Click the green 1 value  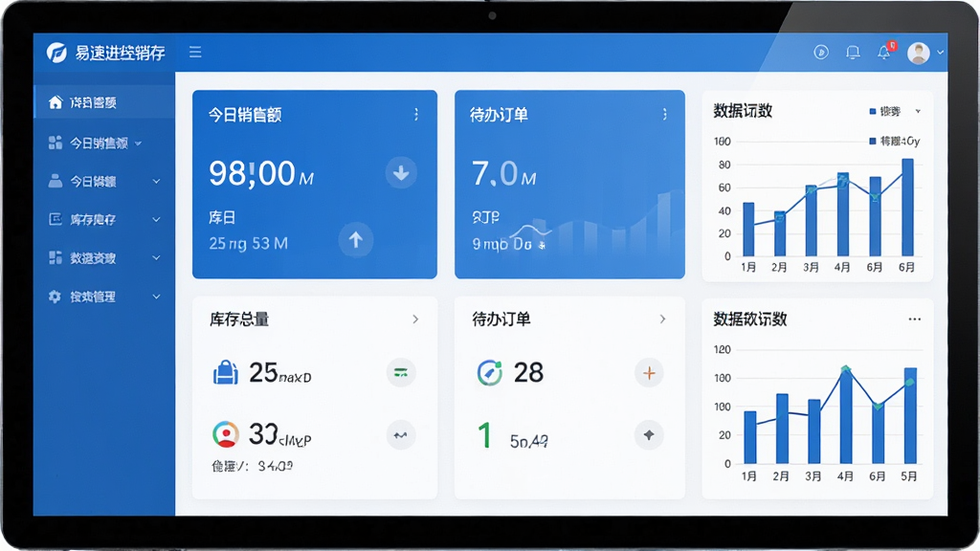(x=484, y=435)
